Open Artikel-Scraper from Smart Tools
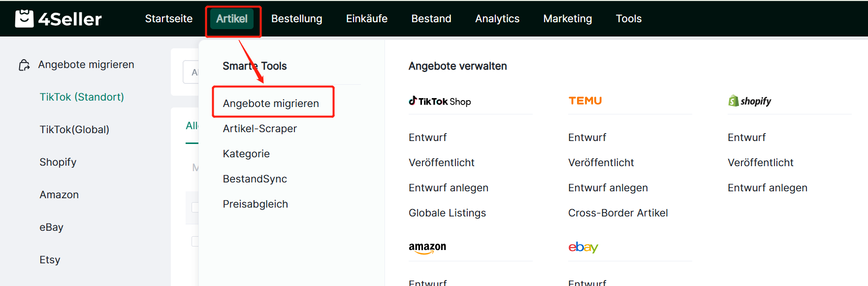 pos(259,129)
